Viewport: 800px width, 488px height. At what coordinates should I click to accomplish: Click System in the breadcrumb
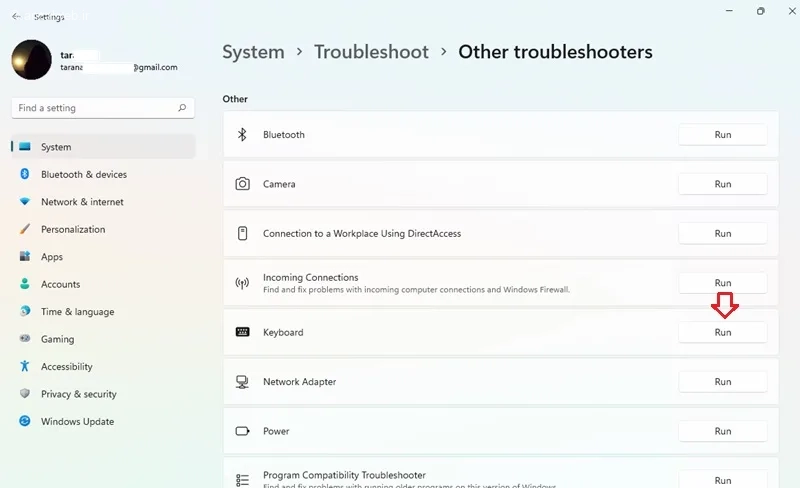pos(253,52)
